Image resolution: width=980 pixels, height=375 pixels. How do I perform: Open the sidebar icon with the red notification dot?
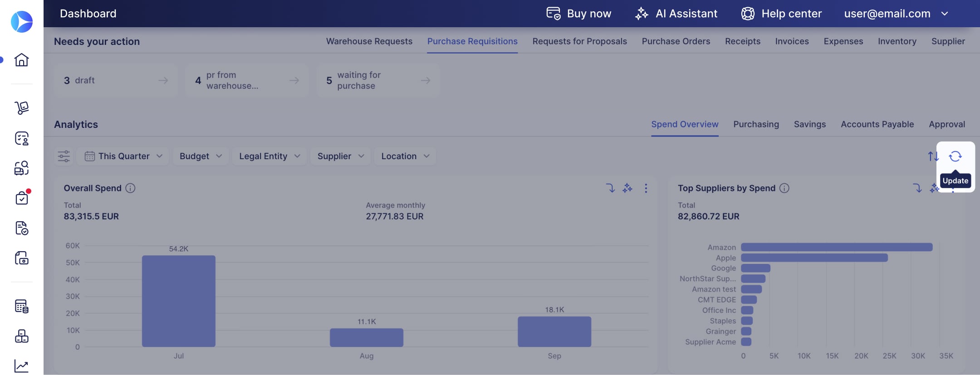point(21,197)
